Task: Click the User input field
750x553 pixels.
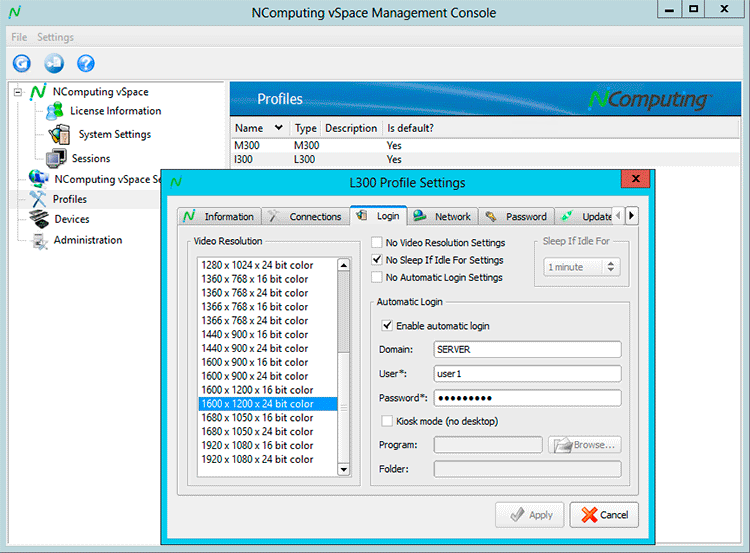Action: [528, 374]
